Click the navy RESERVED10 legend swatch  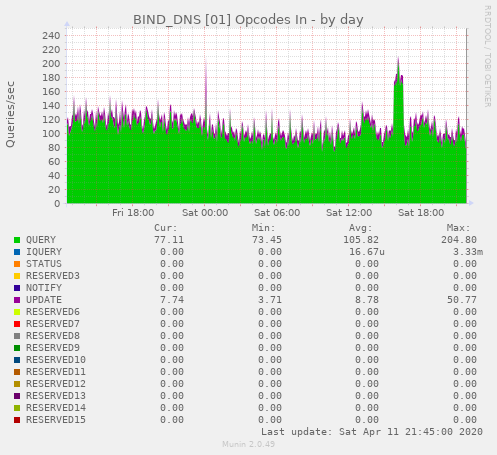click(17, 360)
